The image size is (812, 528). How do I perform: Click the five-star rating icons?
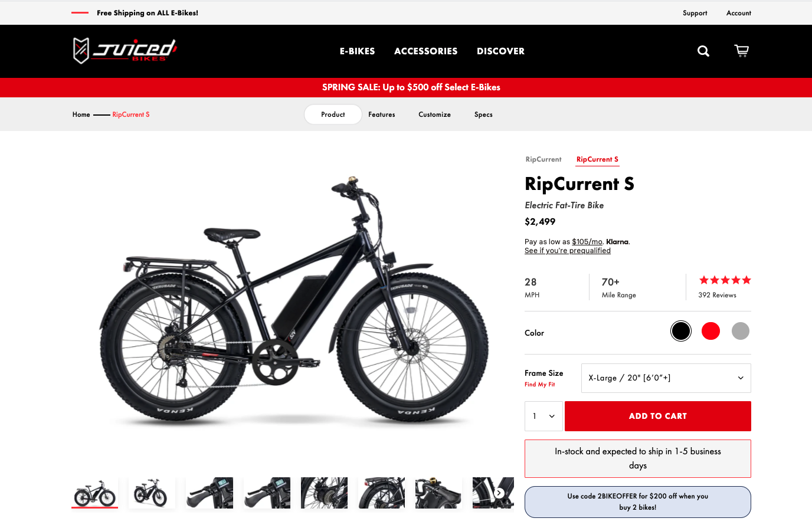click(725, 280)
